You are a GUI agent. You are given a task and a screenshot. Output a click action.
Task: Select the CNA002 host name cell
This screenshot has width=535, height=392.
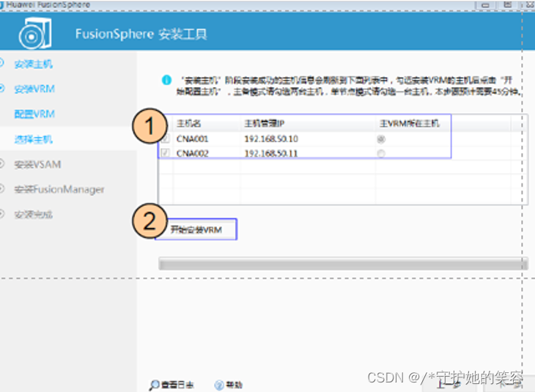coord(192,153)
